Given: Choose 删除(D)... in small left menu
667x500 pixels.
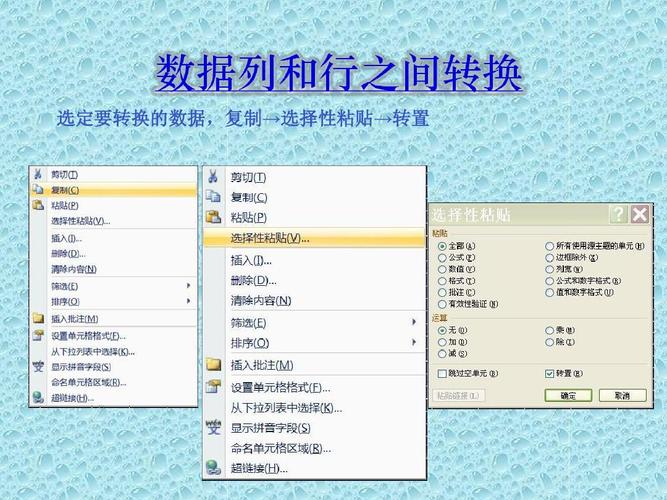Looking at the screenshot, I should click(x=68, y=254).
